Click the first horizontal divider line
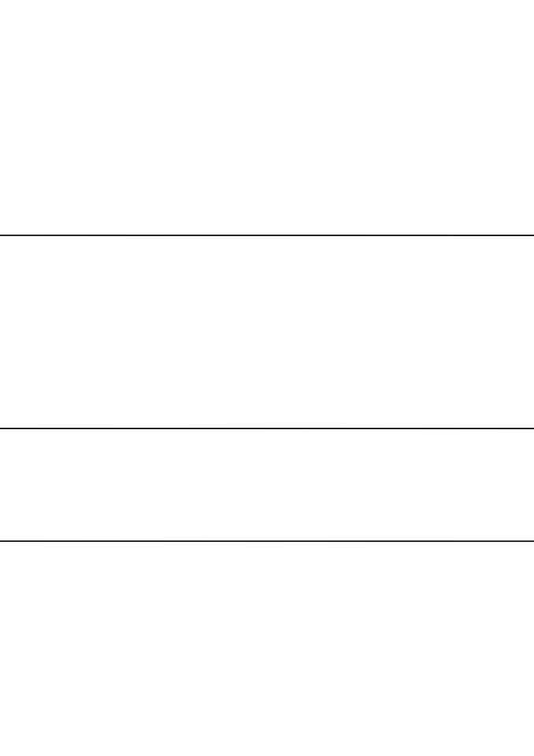534x756 pixels. [267, 235]
